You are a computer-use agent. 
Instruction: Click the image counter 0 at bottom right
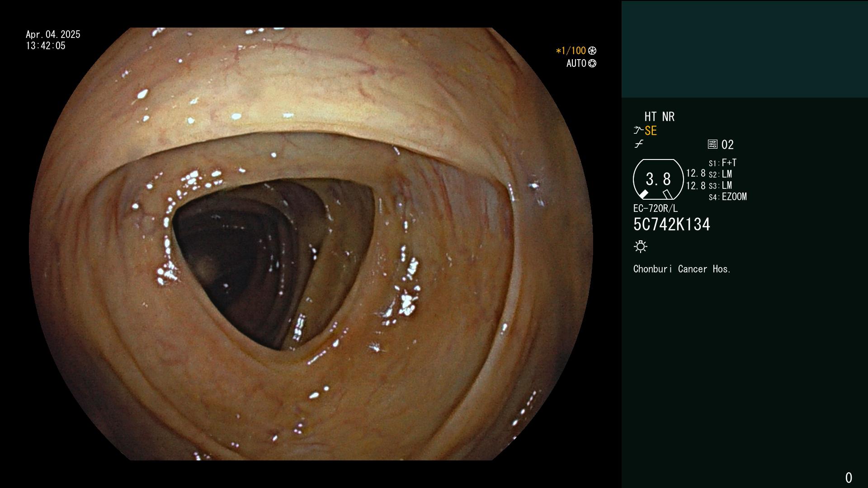click(849, 478)
